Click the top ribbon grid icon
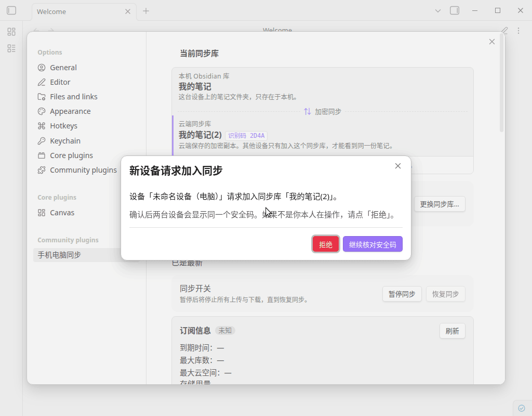Image resolution: width=532 pixels, height=416 pixels. click(x=11, y=32)
